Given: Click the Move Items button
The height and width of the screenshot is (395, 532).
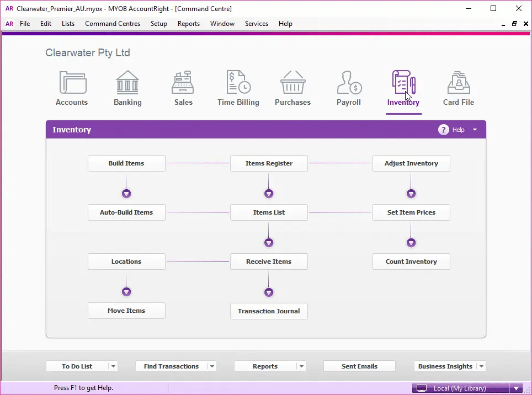Looking at the screenshot, I should point(126,311).
